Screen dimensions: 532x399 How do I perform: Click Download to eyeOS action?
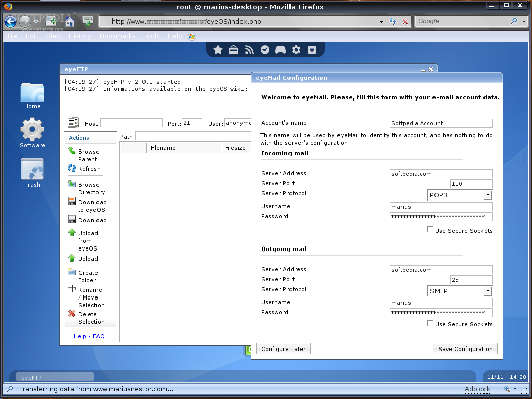[87, 206]
